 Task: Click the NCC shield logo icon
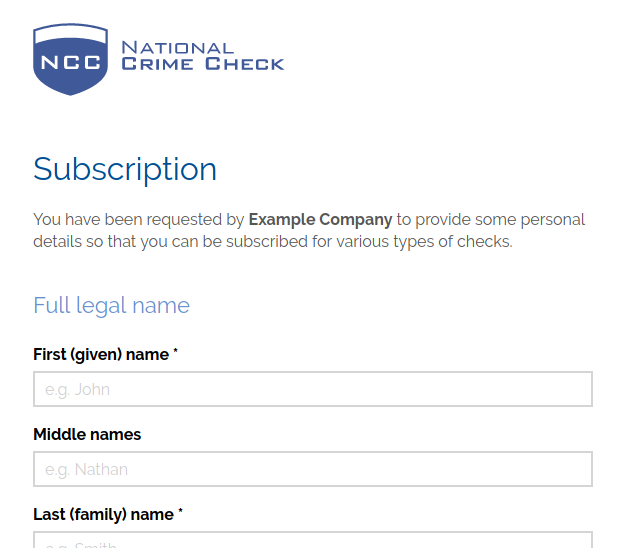click(x=70, y=59)
